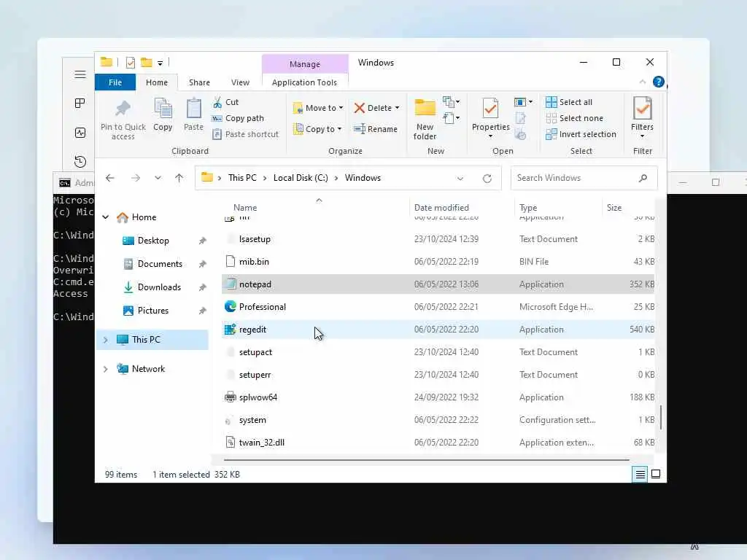Click history clock icon in background sidebar
The image size is (747, 560).
[80, 161]
